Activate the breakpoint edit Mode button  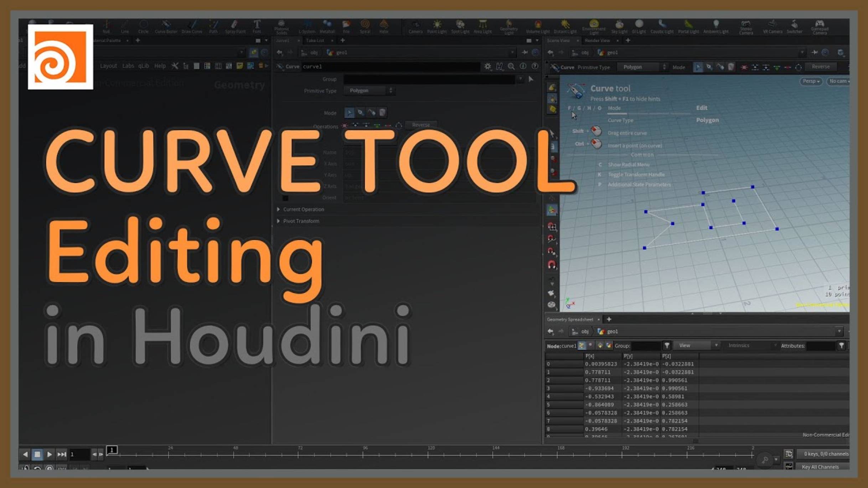pyautogui.click(x=361, y=113)
